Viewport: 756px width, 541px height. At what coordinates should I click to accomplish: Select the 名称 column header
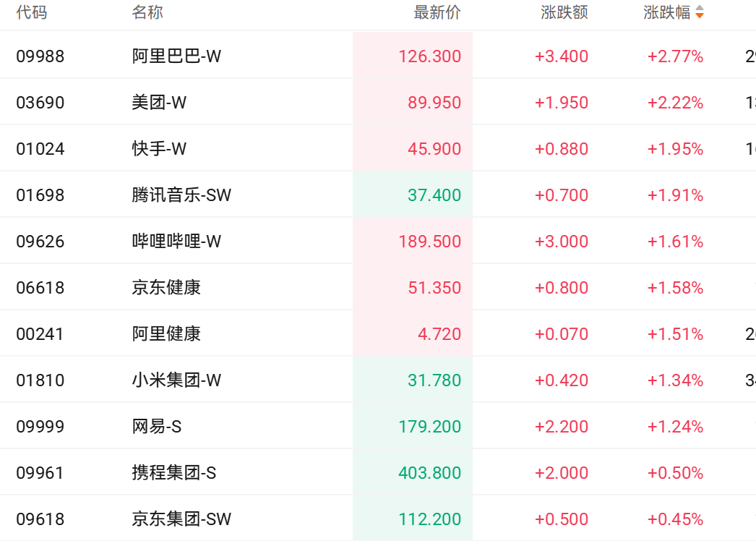coord(147,13)
